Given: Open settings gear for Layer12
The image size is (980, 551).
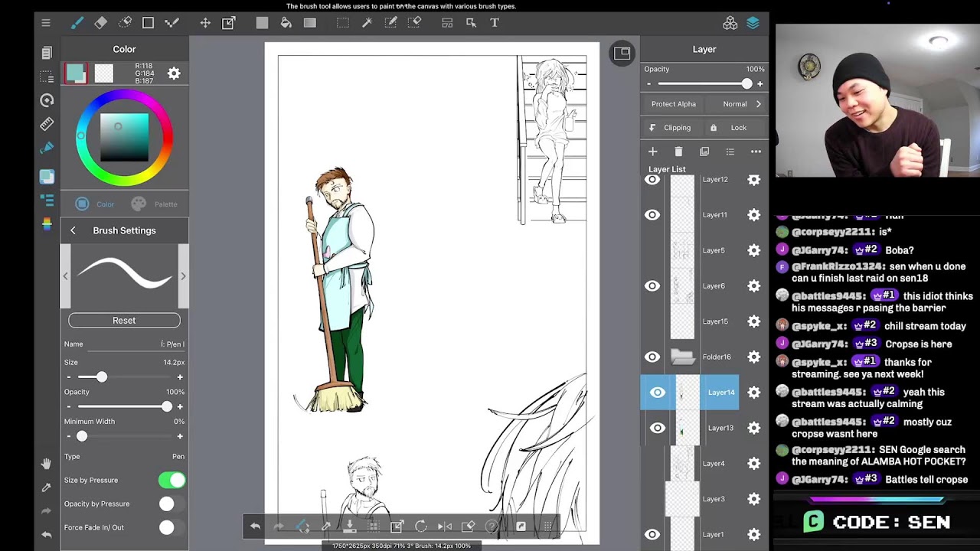Looking at the screenshot, I should coord(754,180).
